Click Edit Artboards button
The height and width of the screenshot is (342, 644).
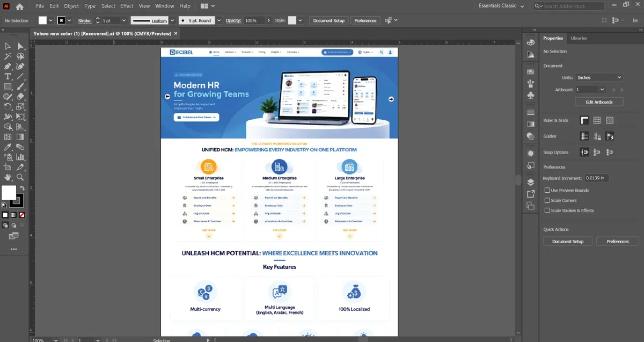coord(599,102)
